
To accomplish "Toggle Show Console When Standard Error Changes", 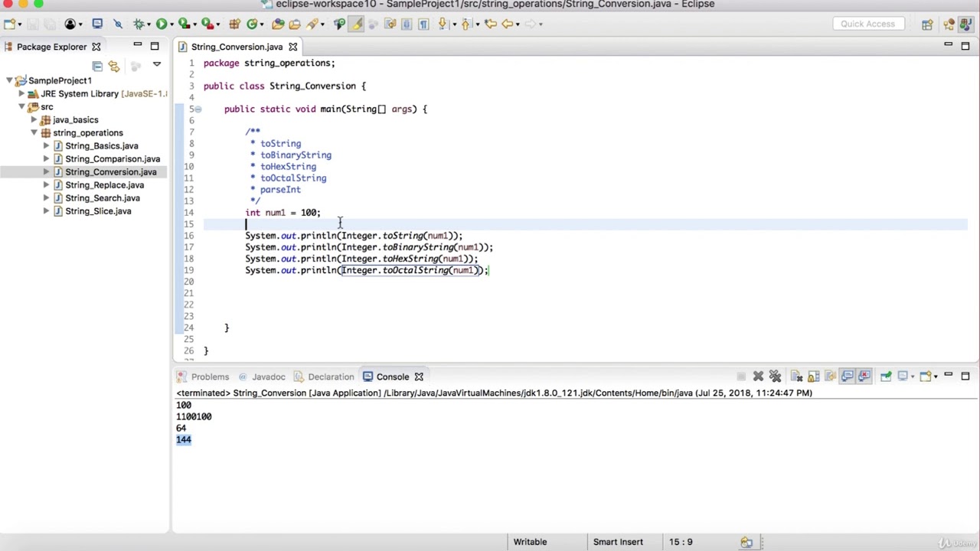I will (864, 377).
